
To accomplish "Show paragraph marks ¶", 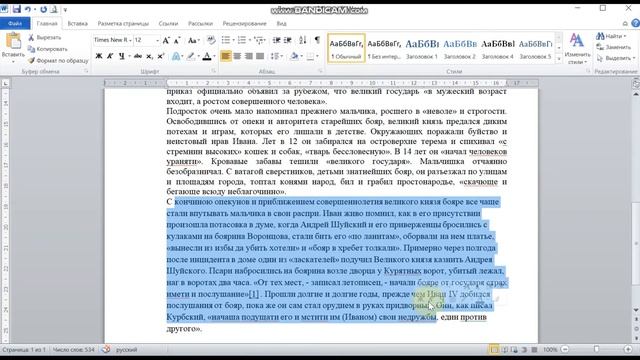I will point(317,40).
